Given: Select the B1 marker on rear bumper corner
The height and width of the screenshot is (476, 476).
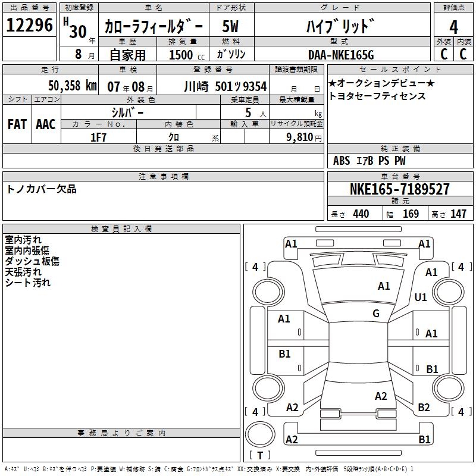Looking at the screenshot, I should pos(424,439).
